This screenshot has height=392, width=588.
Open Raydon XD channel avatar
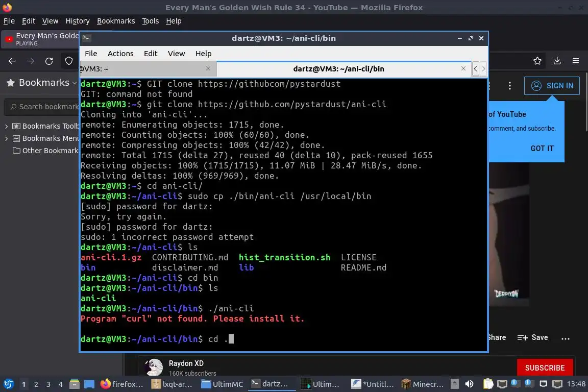[154, 367]
